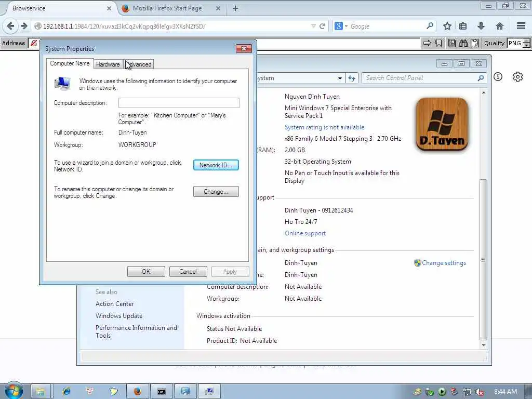Screen dimensions: 532x399
Task: Click the Control Panel scroll-up arrow
Action: [x=484, y=92]
